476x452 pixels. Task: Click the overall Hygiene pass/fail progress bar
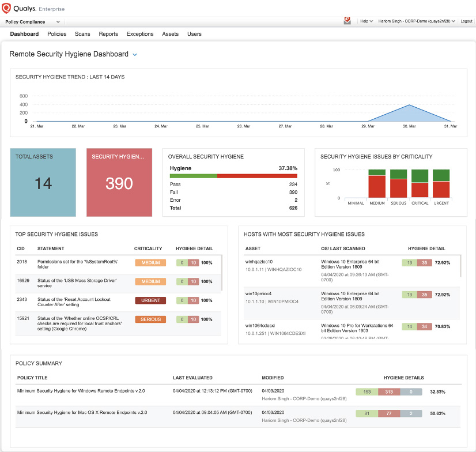pyautogui.click(x=233, y=176)
